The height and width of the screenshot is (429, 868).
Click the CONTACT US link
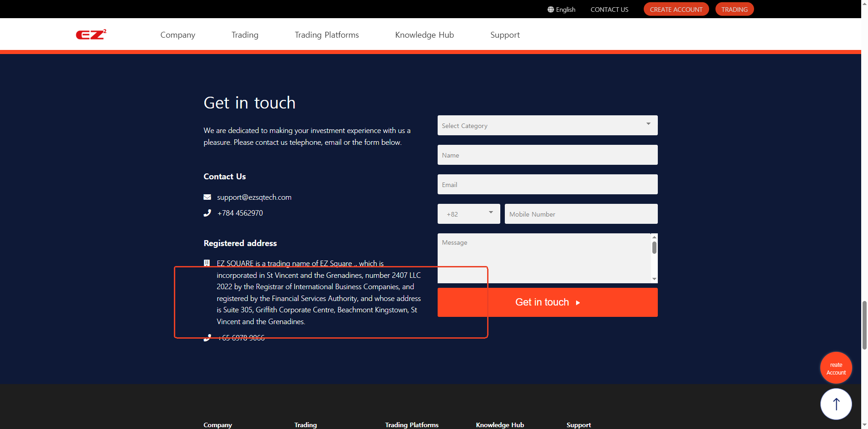click(x=609, y=10)
